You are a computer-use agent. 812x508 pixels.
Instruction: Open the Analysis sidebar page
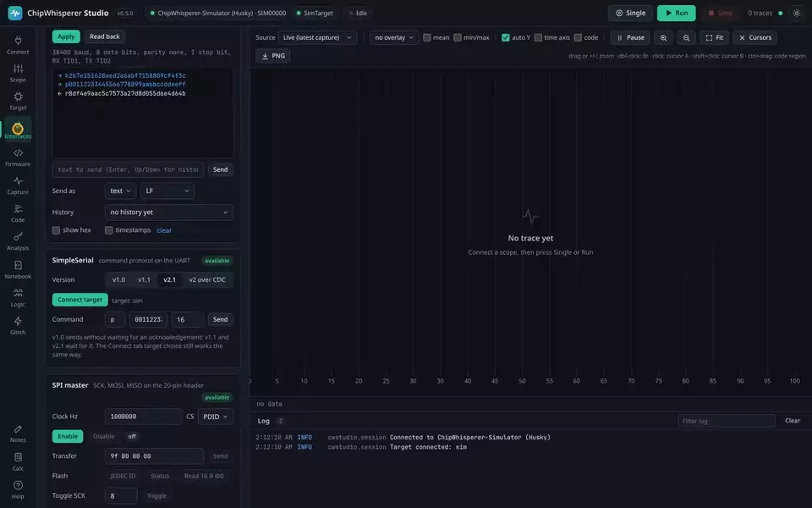tap(18, 241)
